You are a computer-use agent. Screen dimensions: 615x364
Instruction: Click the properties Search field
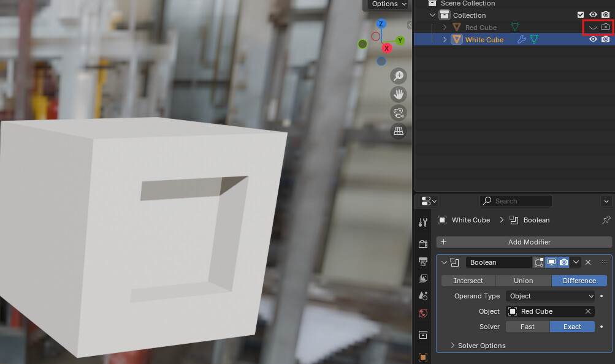coord(516,201)
